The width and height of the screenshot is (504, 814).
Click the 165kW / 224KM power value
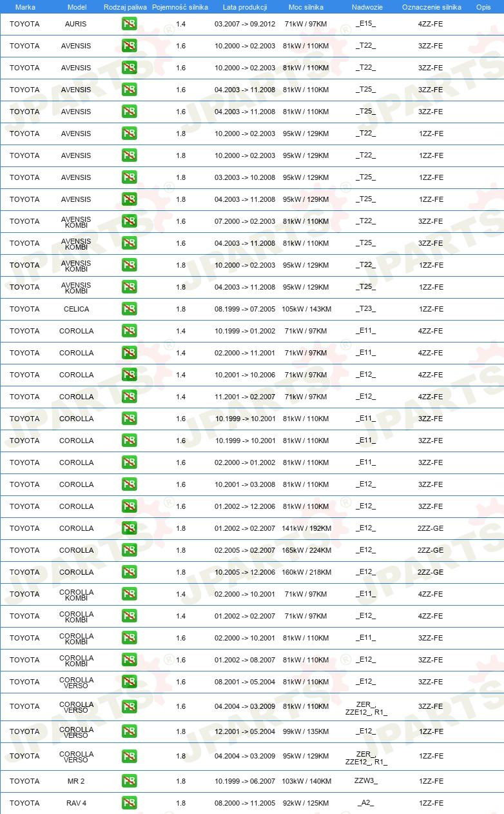click(306, 550)
